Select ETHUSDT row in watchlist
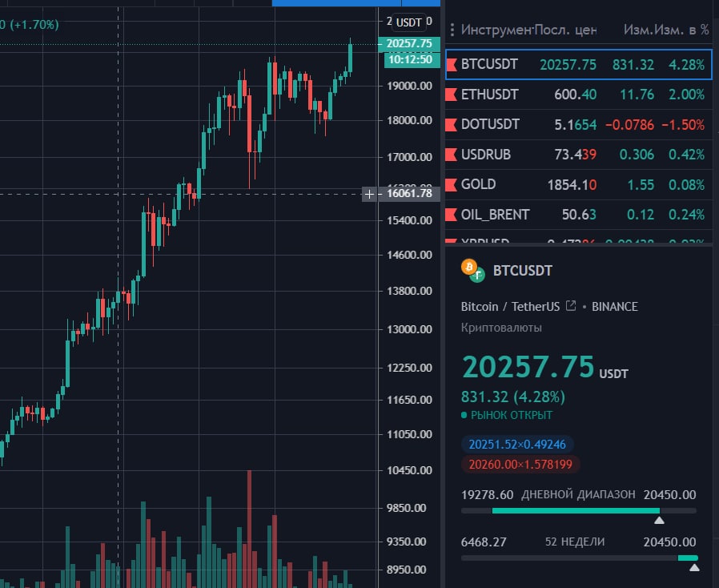The width and height of the screenshot is (719, 588). click(579, 95)
